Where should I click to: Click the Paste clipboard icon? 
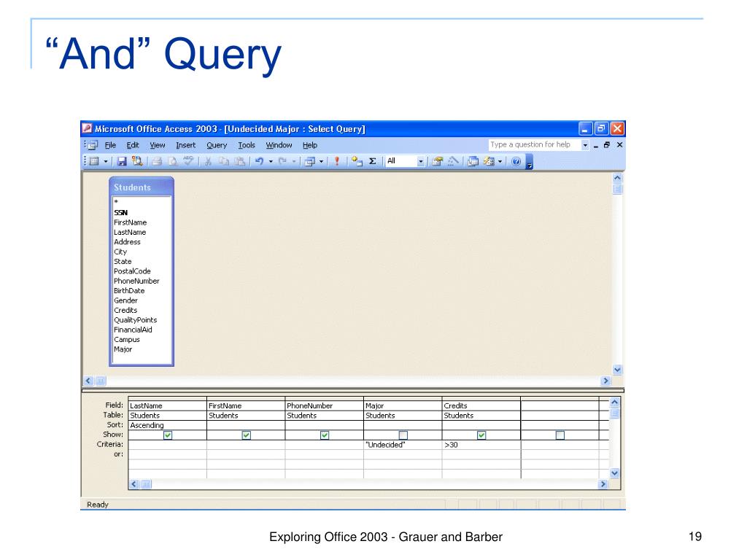[x=239, y=161]
